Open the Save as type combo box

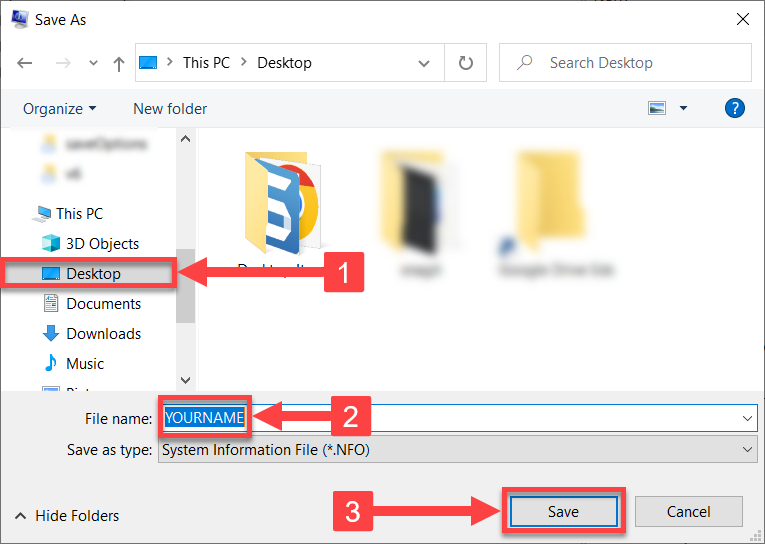(458, 449)
